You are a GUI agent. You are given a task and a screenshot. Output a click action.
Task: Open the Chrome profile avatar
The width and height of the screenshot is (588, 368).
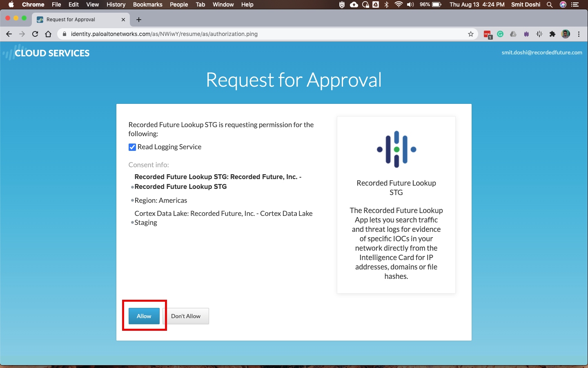[566, 34]
